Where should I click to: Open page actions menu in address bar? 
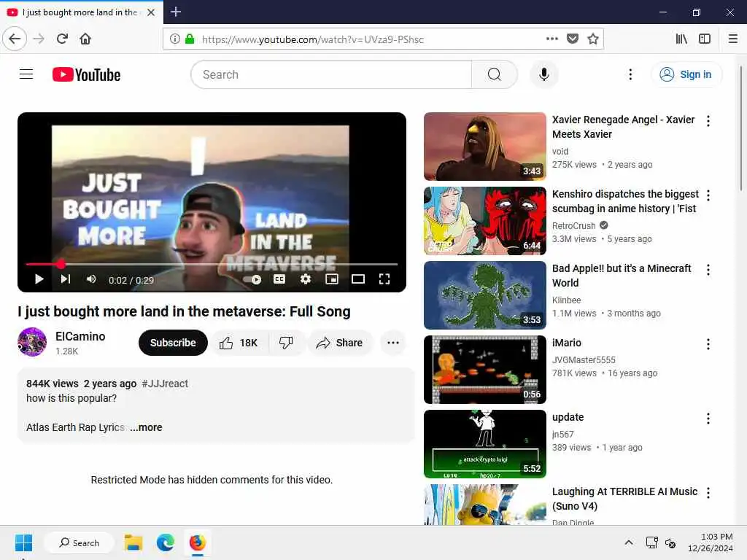(552, 39)
